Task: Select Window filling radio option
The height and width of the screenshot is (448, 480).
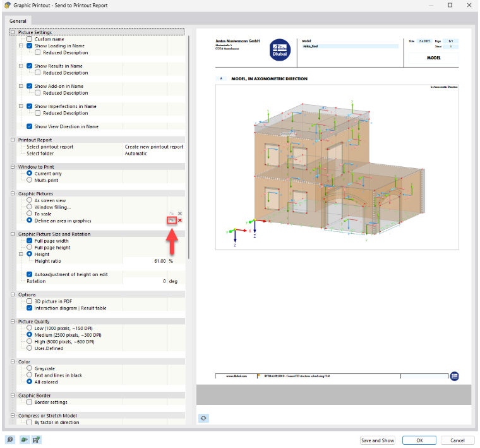Action: 30,207
